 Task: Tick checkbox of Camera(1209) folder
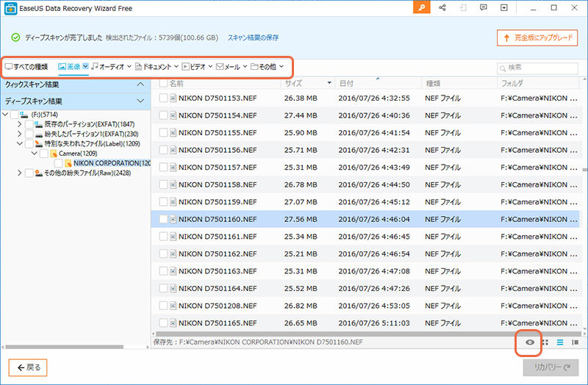click(44, 154)
